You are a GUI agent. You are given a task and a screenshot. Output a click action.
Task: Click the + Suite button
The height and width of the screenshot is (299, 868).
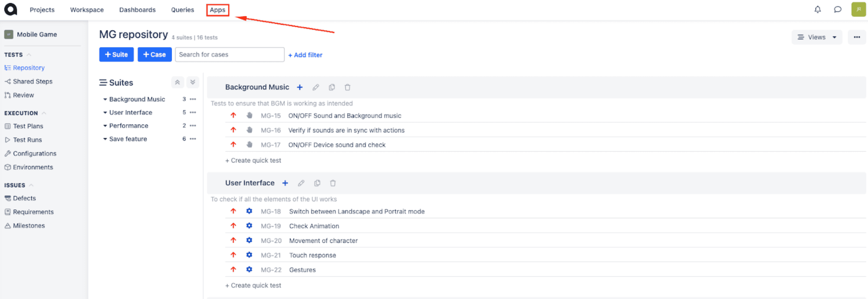click(x=116, y=55)
